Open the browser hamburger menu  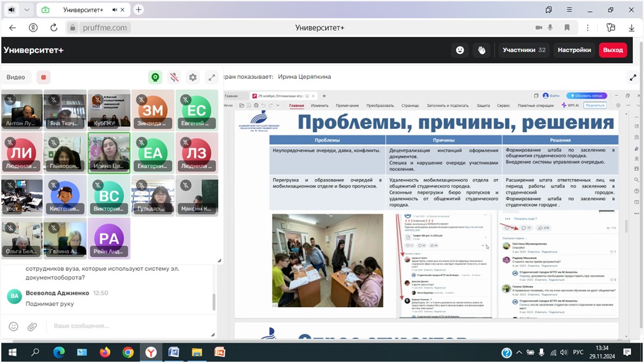coord(572,10)
